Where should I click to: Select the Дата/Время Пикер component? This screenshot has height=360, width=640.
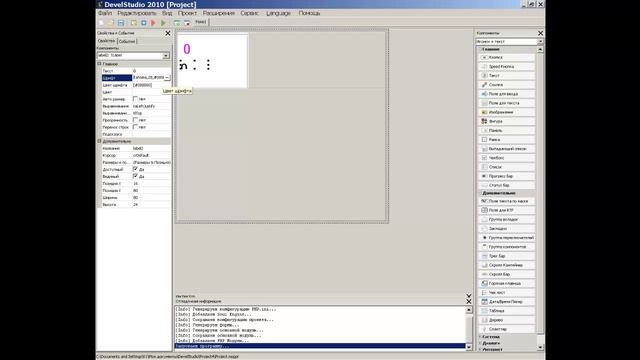[x=507, y=302]
